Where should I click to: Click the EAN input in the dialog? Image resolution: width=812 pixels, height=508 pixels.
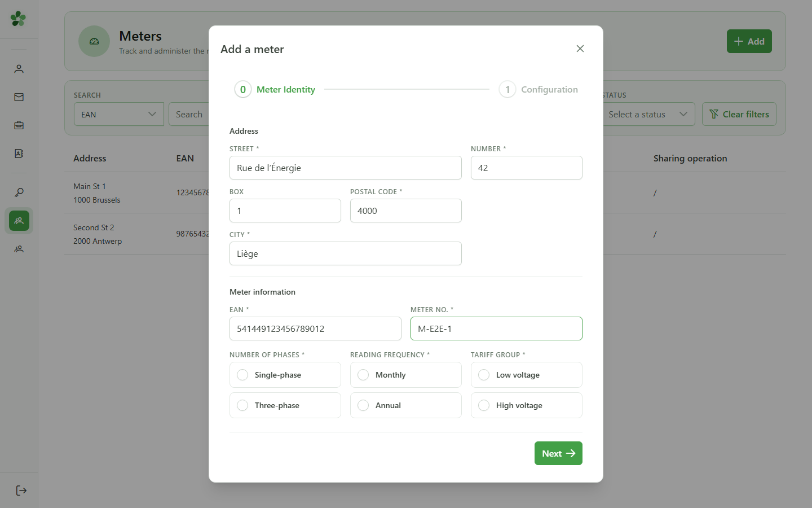pyautogui.click(x=315, y=329)
